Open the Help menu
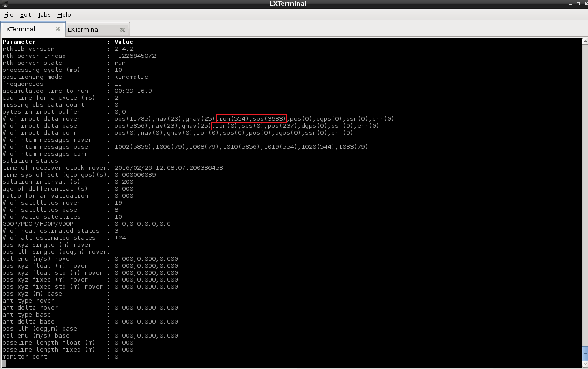This screenshot has height=369, width=588. pyautogui.click(x=64, y=14)
